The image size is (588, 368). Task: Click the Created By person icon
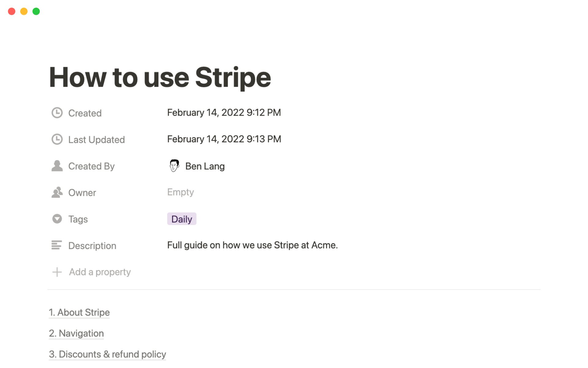click(57, 166)
